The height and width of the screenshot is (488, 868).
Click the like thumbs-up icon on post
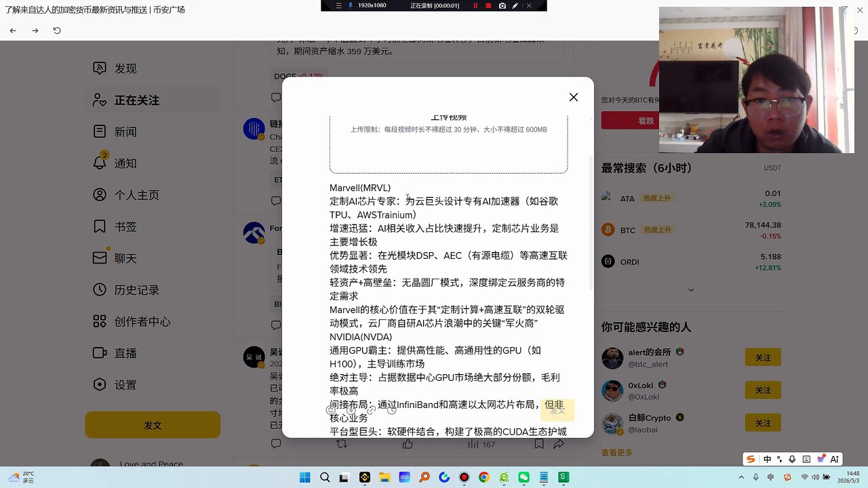(x=408, y=444)
